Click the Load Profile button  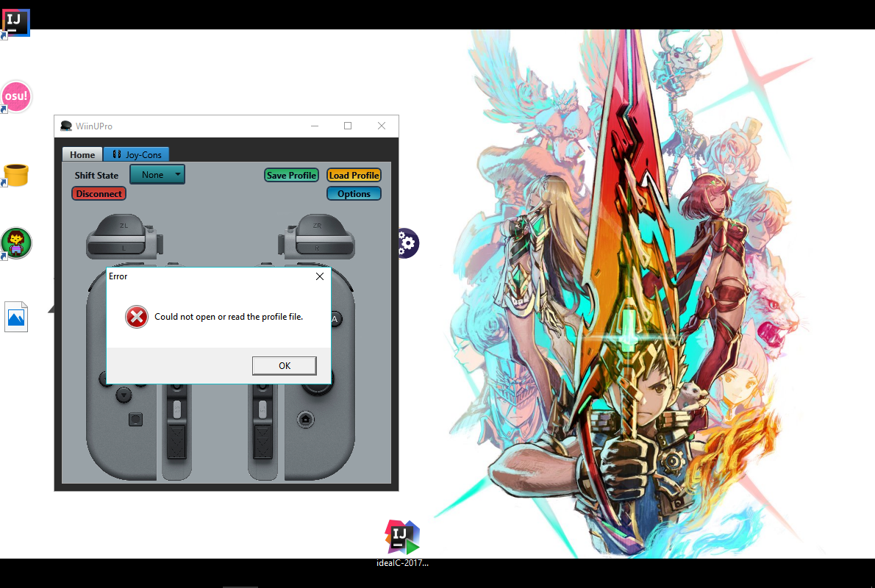[x=354, y=175]
